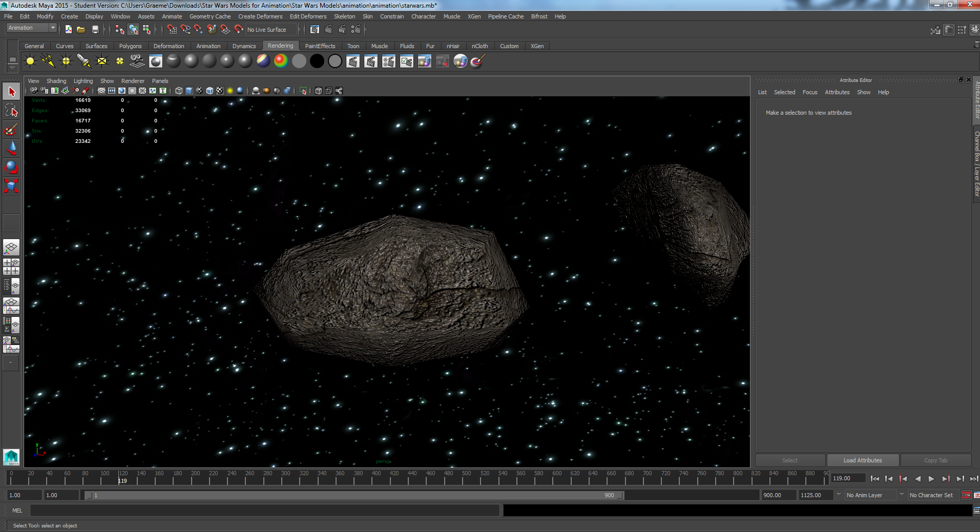Pick the Rotate tool sphere icon
The height and width of the screenshot is (532, 980).
[11, 166]
